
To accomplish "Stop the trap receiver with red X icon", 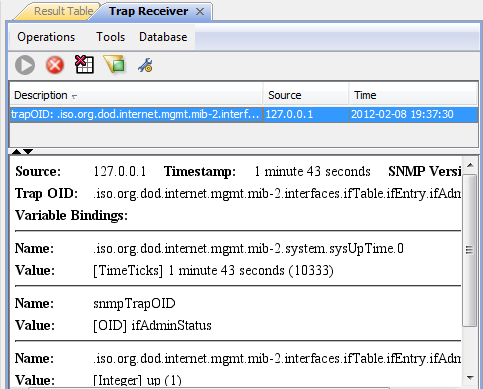I will tap(55, 65).
